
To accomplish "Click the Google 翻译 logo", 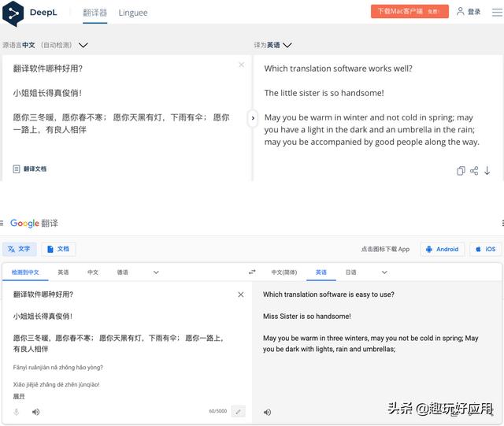I will [34, 223].
